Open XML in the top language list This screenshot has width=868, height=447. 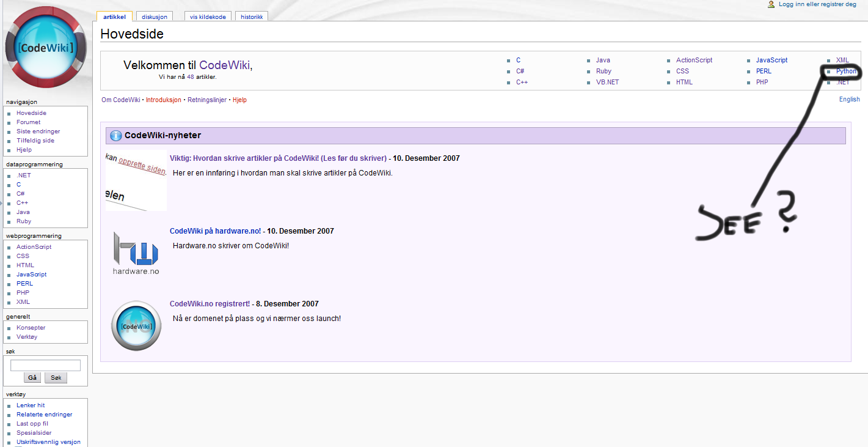point(842,61)
